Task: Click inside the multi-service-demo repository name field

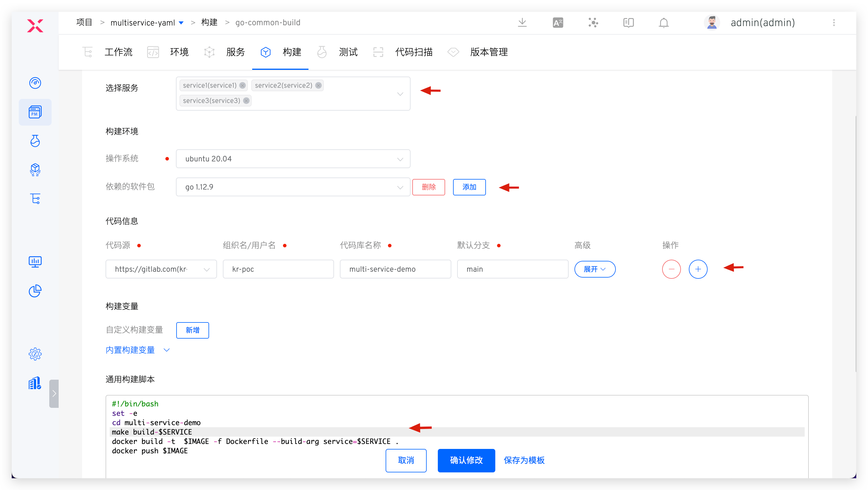Action: [x=395, y=269]
